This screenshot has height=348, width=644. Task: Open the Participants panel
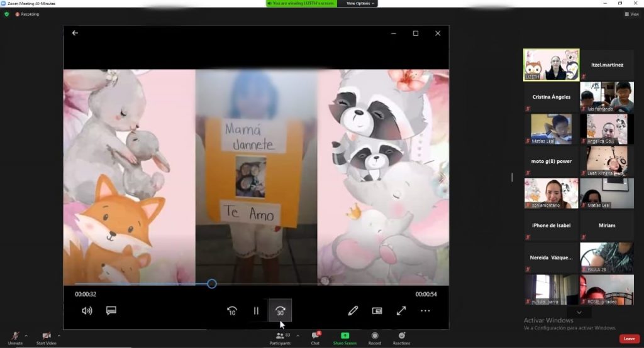280,338
